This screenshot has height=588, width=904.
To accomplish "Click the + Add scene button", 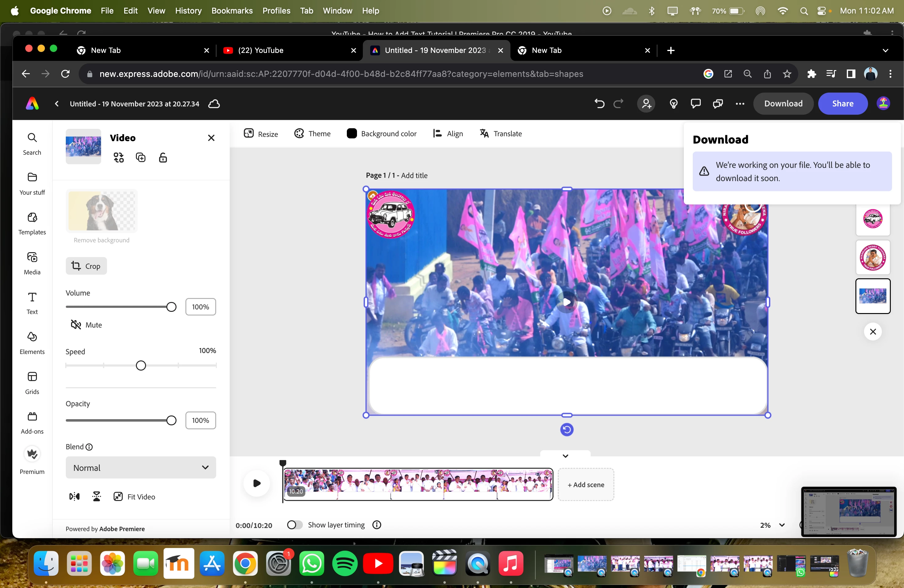I will click(x=586, y=485).
